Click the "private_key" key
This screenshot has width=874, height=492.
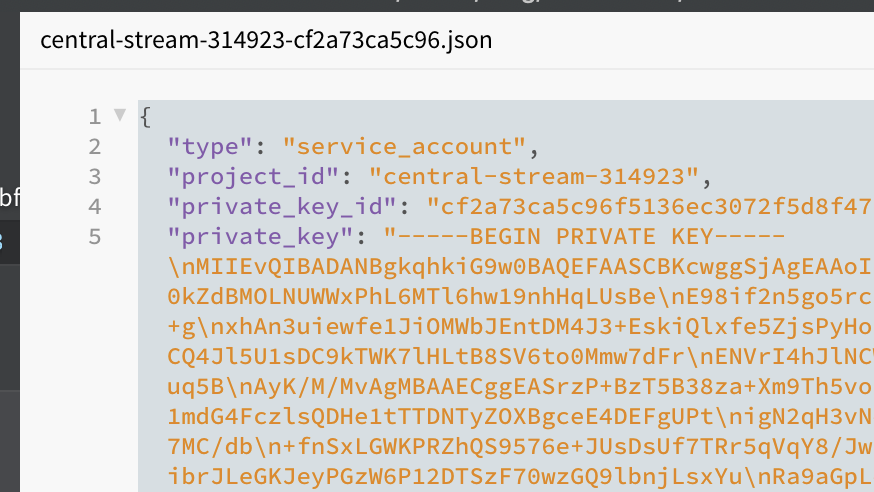[x=267, y=237]
